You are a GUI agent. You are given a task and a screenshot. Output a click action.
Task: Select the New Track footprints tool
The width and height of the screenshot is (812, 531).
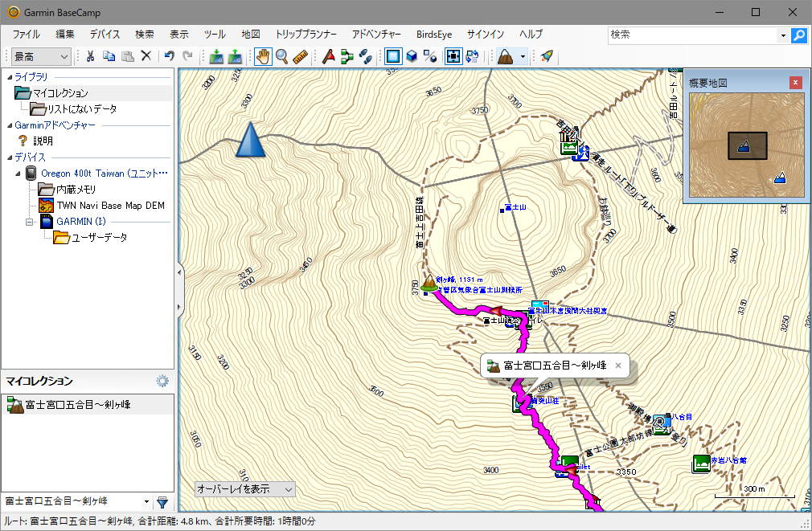point(366,56)
